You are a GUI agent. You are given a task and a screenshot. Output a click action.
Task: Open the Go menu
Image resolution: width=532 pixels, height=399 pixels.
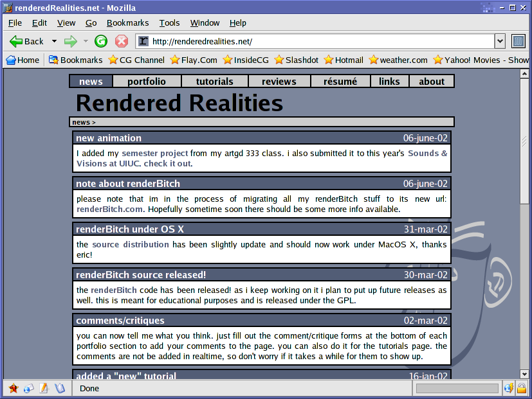click(91, 22)
